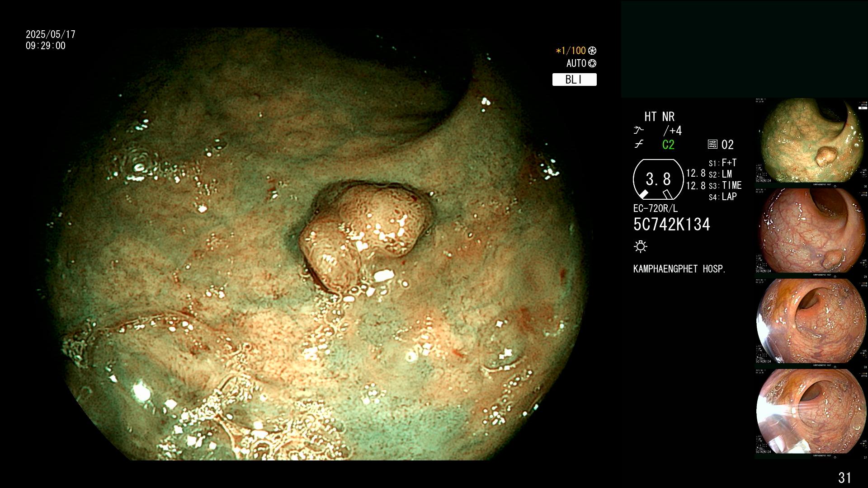Click the image count icon beside 02
Viewport: 868px width, 488px height.
(x=712, y=145)
